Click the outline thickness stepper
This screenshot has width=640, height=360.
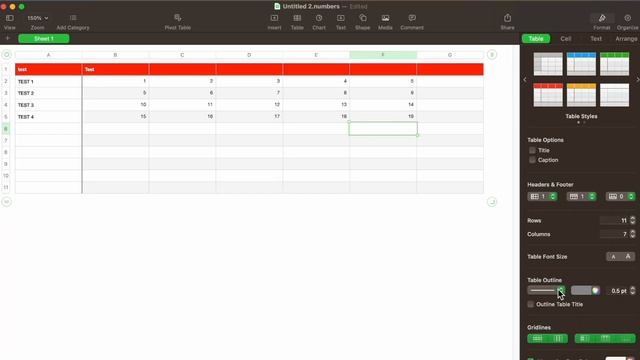tap(632, 291)
